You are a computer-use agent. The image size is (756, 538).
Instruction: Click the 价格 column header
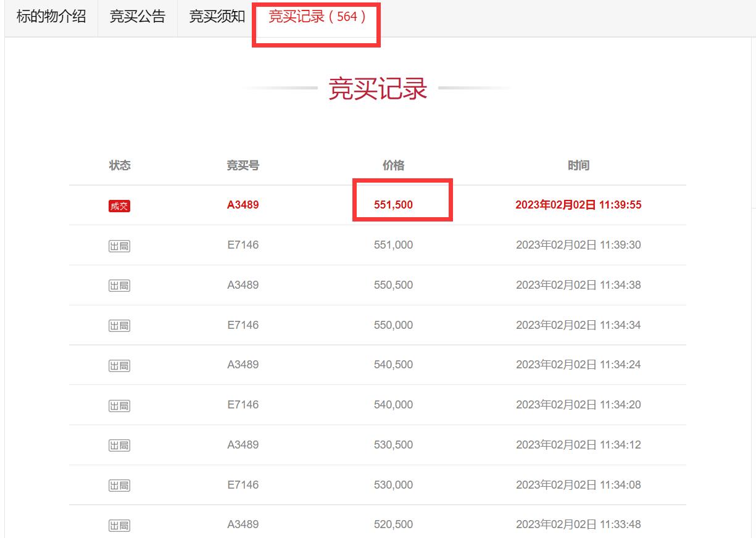[x=394, y=165]
